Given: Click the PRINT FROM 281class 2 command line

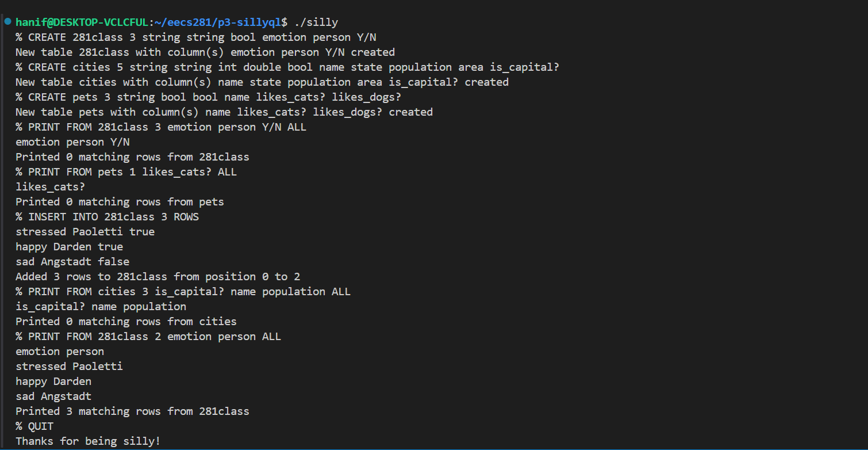Looking at the screenshot, I should click(148, 337).
